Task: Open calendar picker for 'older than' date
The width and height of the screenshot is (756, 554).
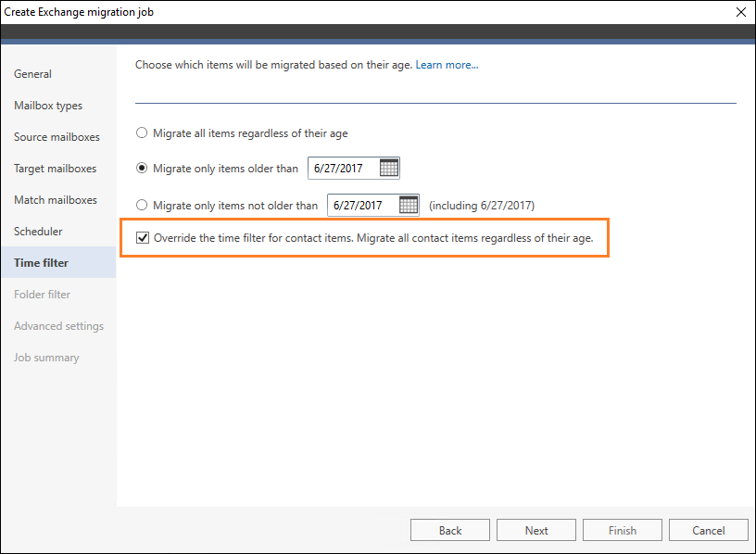Action: 388,168
